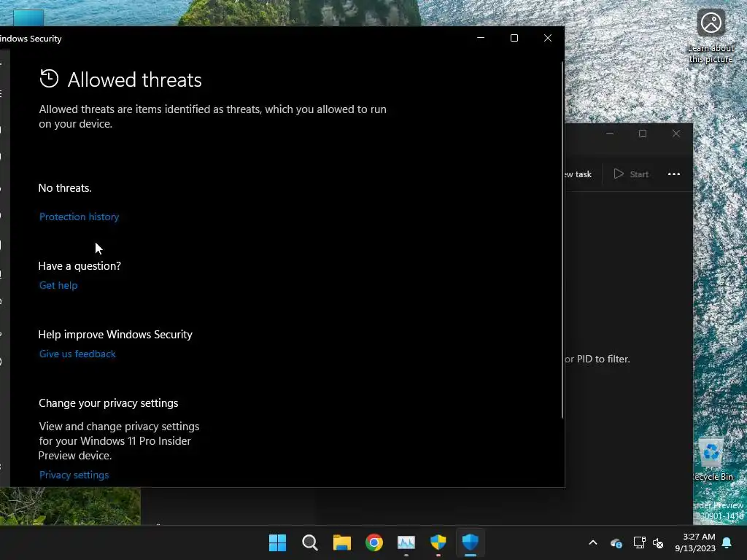
Task: Click 'Help improve Windows Security' heading
Action: click(x=115, y=335)
